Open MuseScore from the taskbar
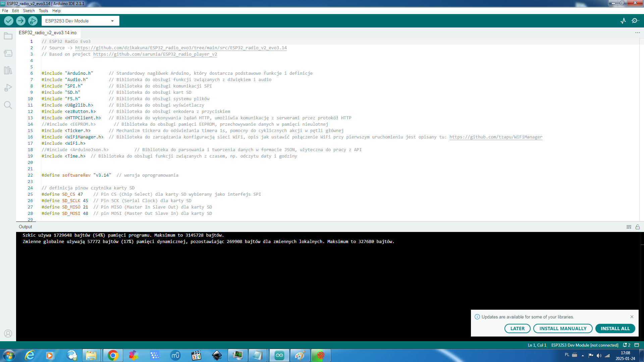The height and width of the screenshot is (362, 644). point(175,355)
